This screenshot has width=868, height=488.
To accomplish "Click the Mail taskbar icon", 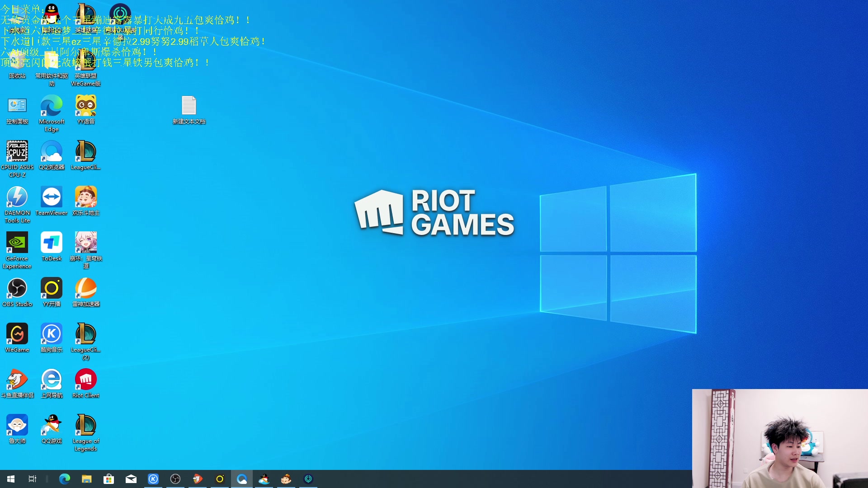I will 131,479.
